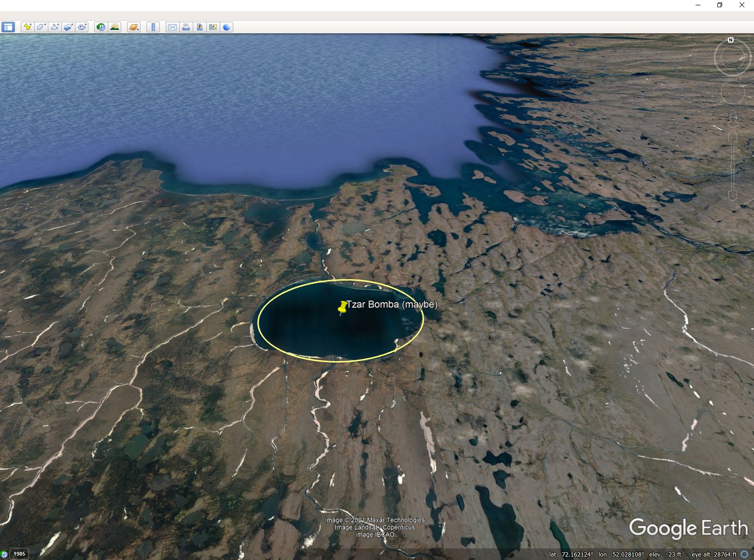Record a tour with camera icon
The width and height of the screenshot is (754, 560).
[82, 27]
